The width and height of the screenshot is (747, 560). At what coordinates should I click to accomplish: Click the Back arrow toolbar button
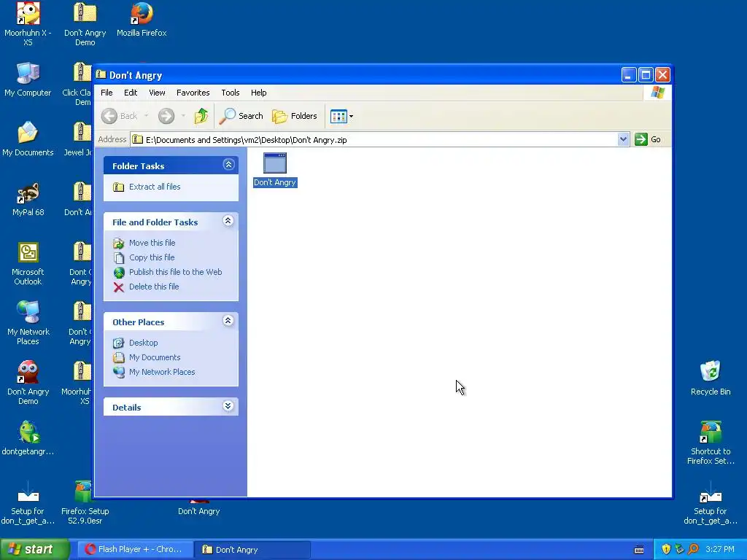[x=119, y=116]
